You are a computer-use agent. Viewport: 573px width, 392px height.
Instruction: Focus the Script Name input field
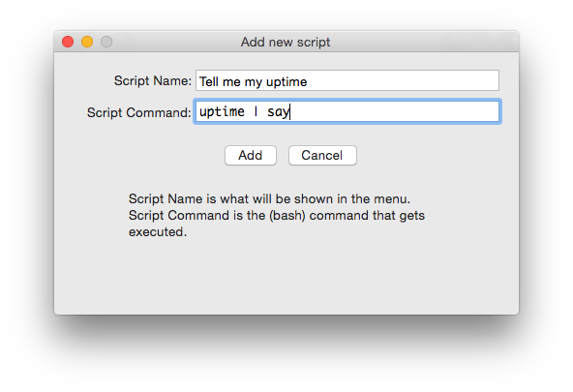(x=347, y=80)
